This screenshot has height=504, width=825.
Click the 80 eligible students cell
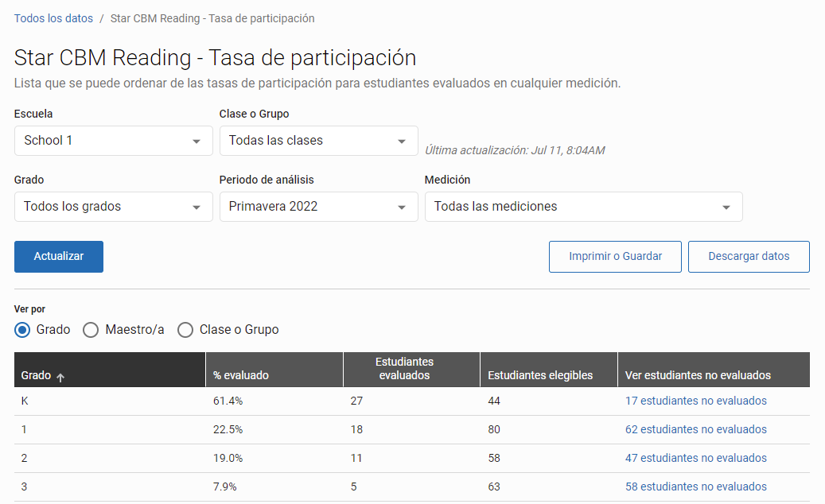[493, 429]
